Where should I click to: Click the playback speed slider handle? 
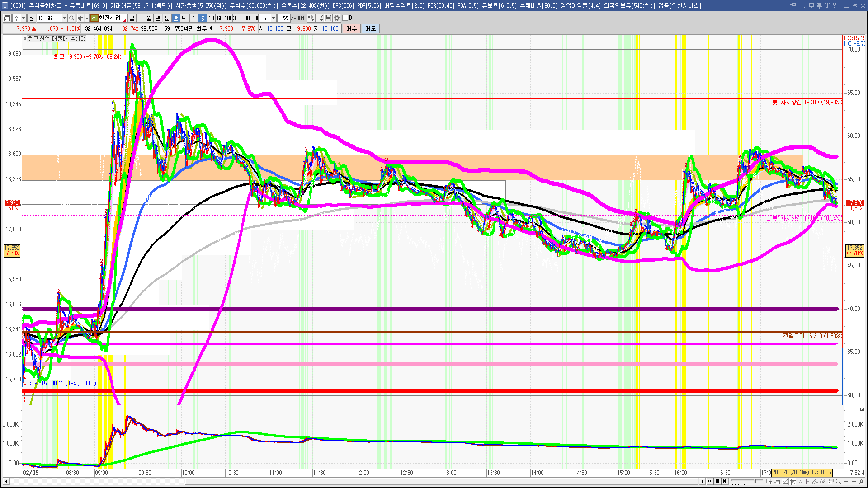(755, 481)
